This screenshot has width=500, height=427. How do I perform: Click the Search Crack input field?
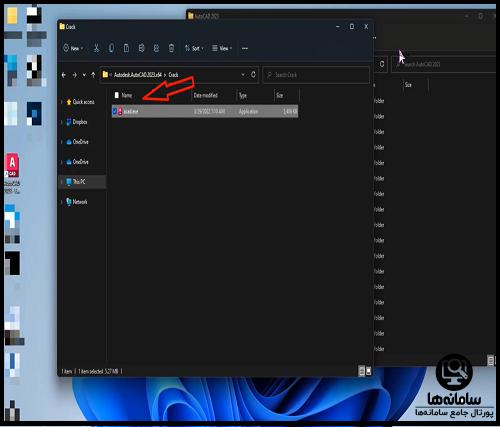(x=316, y=75)
